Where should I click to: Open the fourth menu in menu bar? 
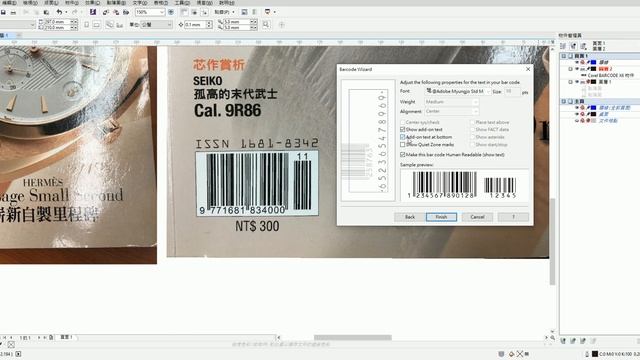coord(72,3)
